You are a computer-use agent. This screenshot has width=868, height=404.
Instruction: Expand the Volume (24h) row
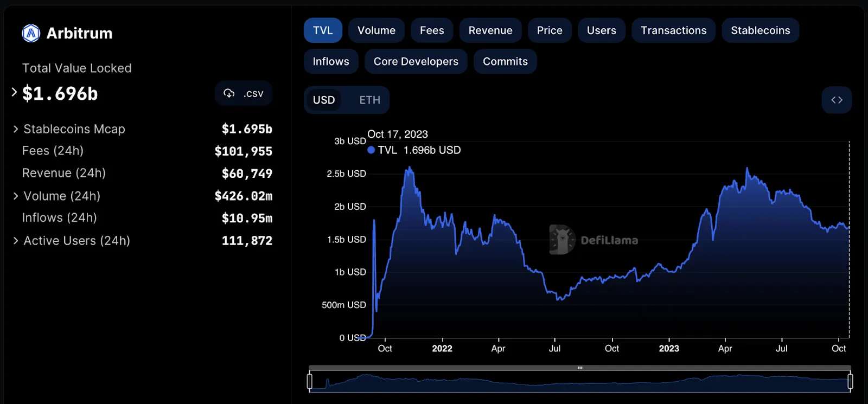pos(16,196)
